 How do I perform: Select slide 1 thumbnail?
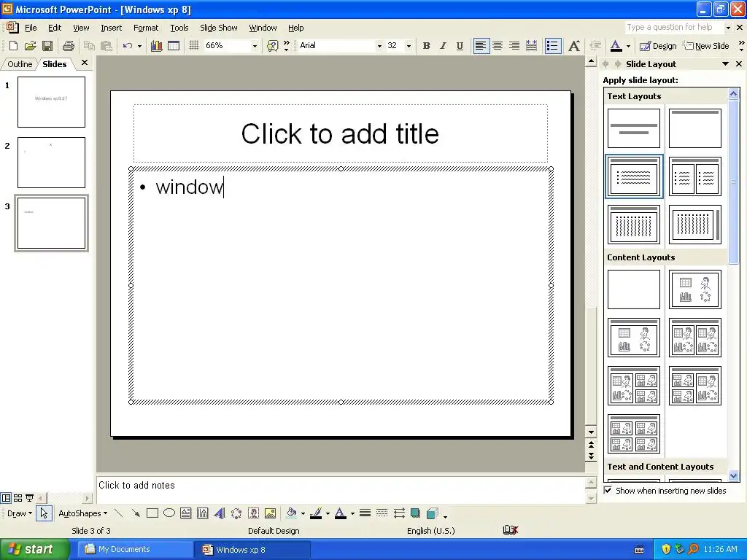pyautogui.click(x=52, y=102)
